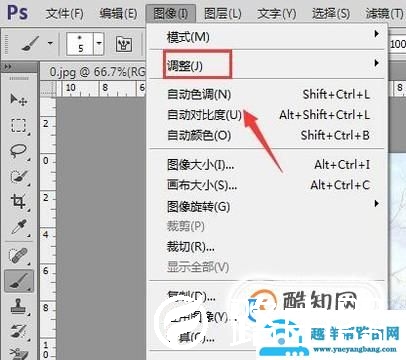Open tool preset dropdown arrow
Screen dimensions: 406x360
(50, 43)
